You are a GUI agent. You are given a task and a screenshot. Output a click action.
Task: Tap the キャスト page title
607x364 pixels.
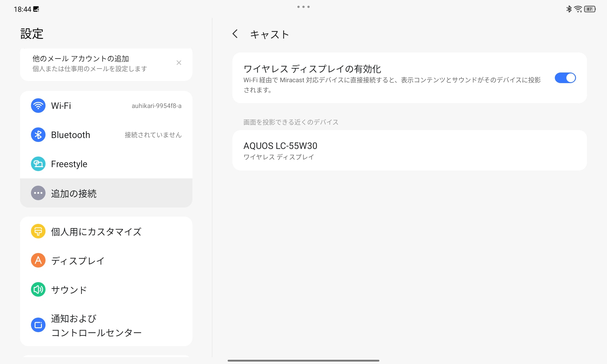point(270,34)
